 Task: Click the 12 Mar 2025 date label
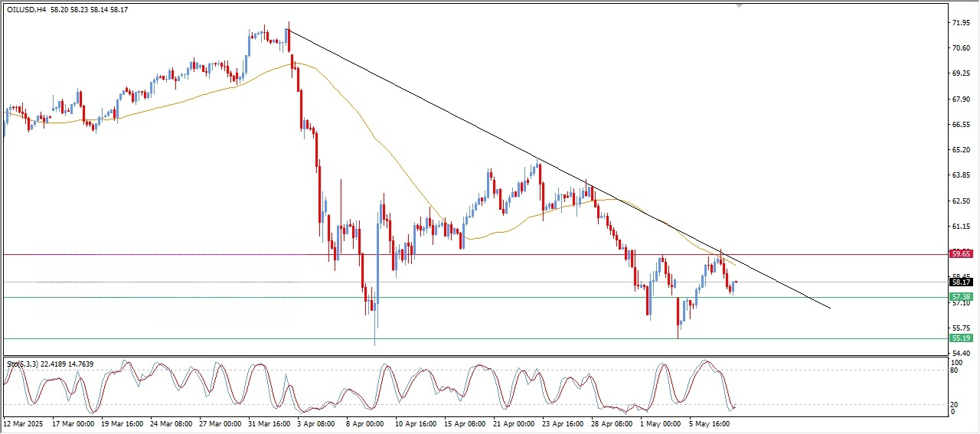tap(22, 423)
